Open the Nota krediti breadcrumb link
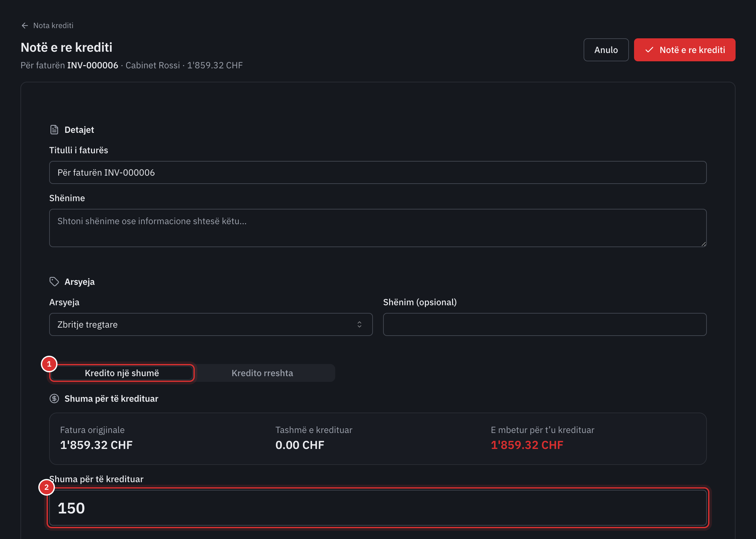 (53, 26)
